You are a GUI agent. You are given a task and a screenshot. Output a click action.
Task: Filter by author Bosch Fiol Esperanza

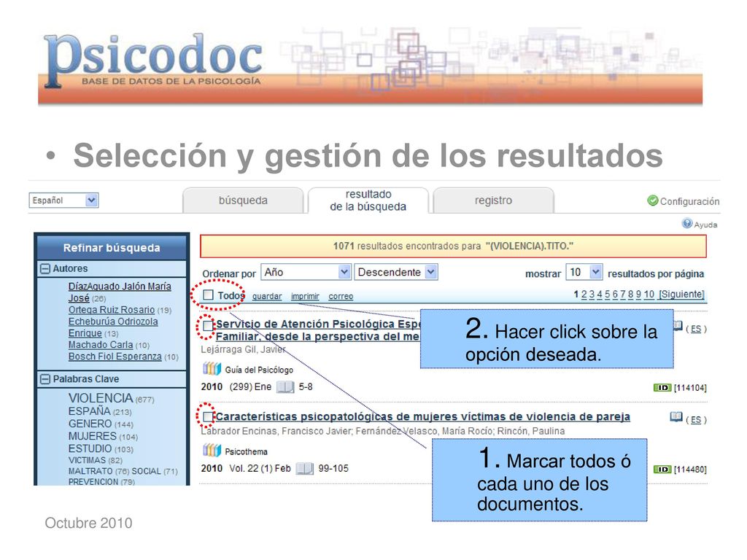click(x=115, y=356)
